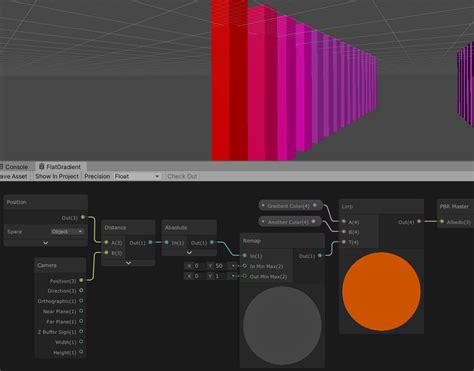The height and width of the screenshot is (371, 474).
Task: Click the Camera Height(1) output port
Action: click(81, 352)
